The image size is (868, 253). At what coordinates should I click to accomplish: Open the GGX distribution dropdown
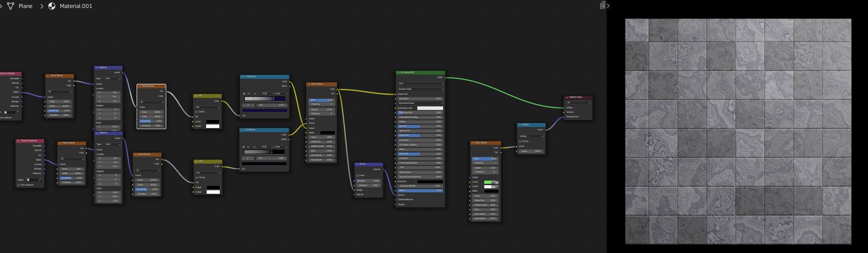click(x=420, y=84)
